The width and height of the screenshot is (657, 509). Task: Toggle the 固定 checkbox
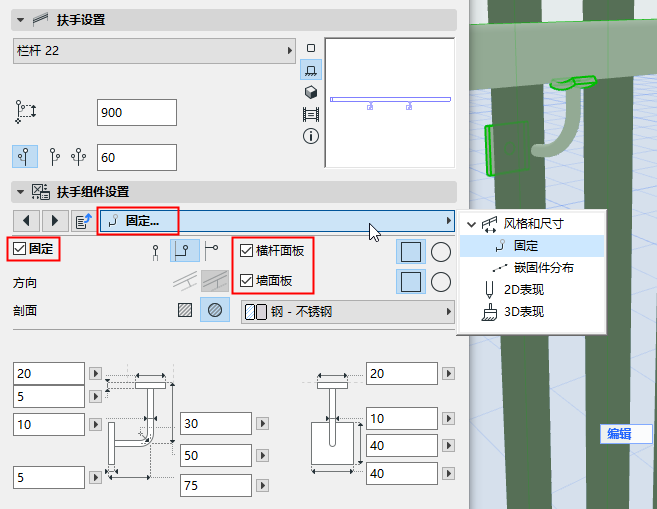point(19,249)
